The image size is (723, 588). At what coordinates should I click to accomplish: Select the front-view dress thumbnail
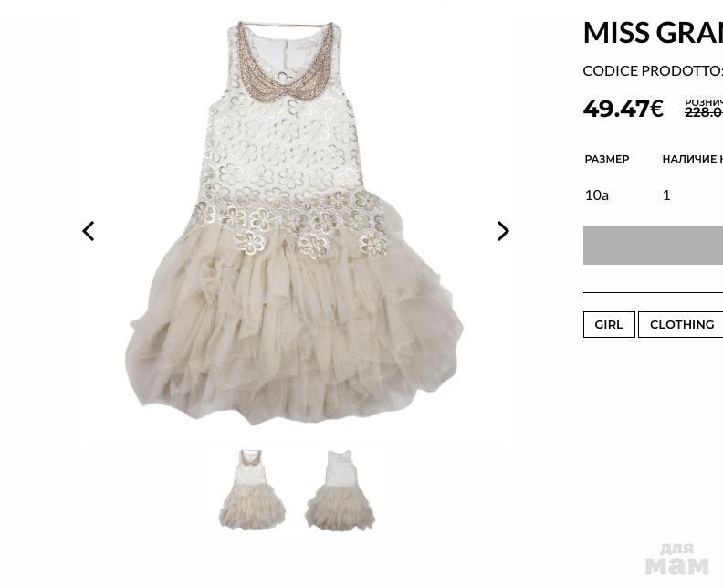pyautogui.click(x=251, y=490)
